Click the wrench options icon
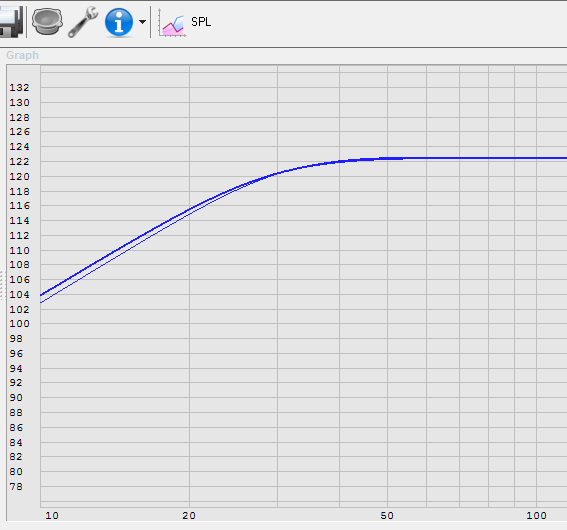567x530 pixels. pos(83,22)
